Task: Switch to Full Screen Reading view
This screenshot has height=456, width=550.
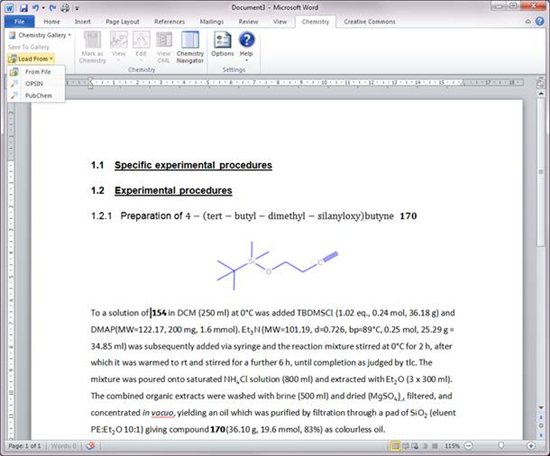Action: 405,446
